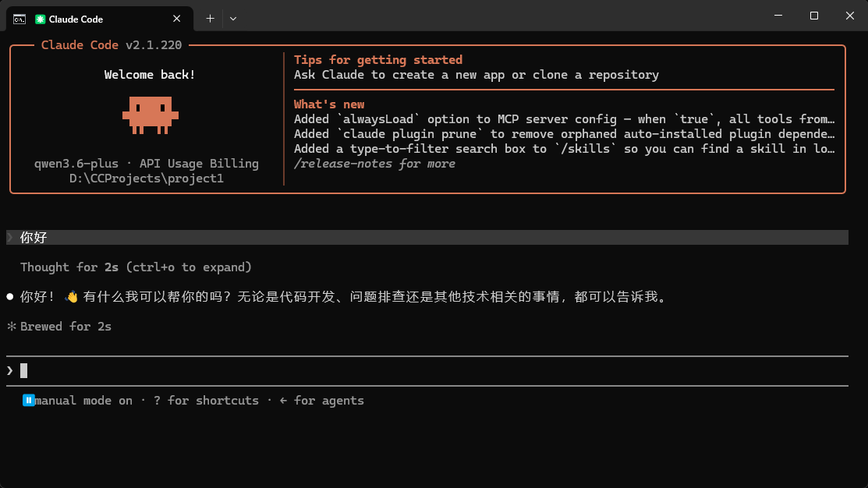Click the asterisk icon before 'Brewed'
868x488 pixels.
[12, 327]
